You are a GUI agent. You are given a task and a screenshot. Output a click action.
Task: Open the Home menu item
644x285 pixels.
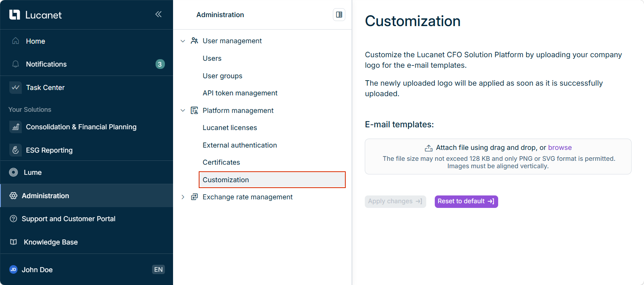86,41
